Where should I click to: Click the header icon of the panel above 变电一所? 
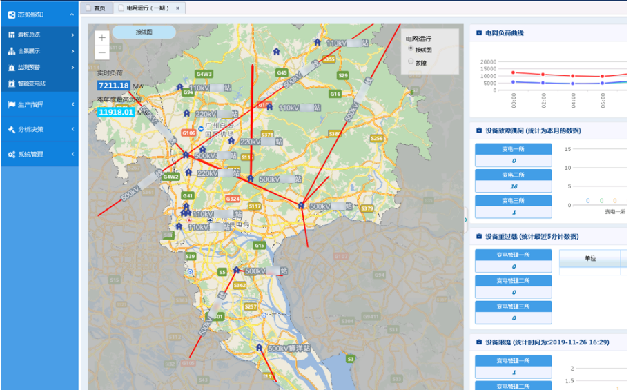pyautogui.click(x=479, y=130)
